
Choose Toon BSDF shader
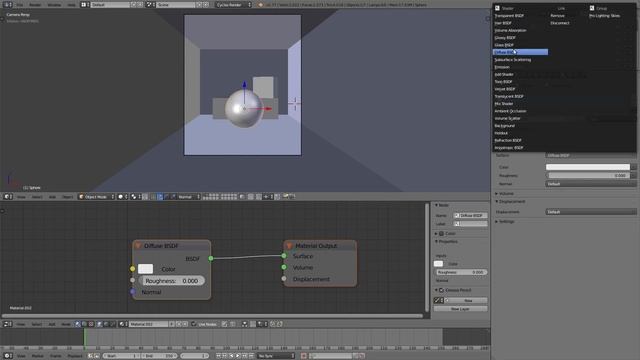(x=503, y=82)
